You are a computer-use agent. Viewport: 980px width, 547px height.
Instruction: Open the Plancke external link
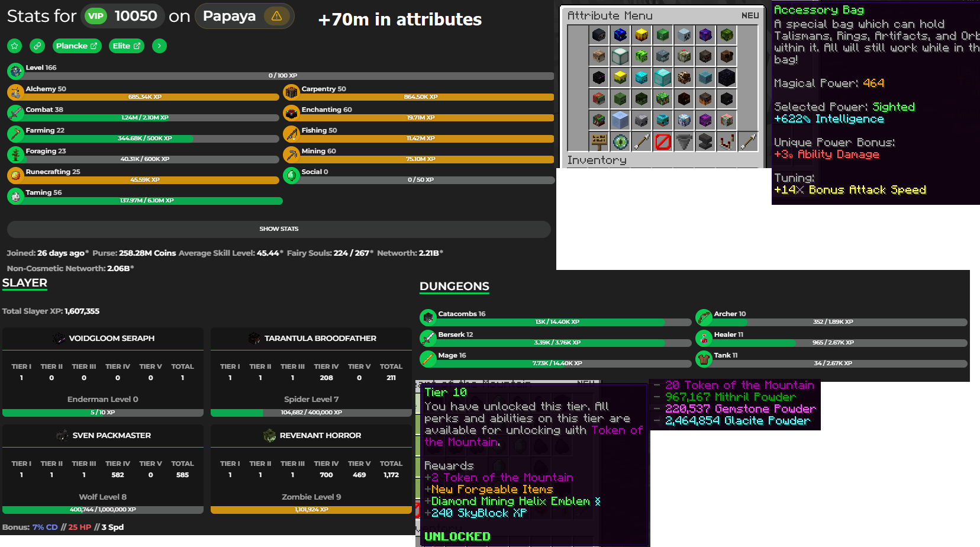point(77,46)
